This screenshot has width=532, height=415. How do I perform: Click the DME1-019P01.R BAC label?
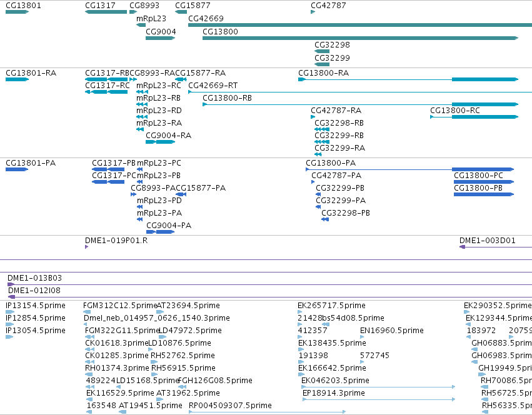(x=116, y=241)
